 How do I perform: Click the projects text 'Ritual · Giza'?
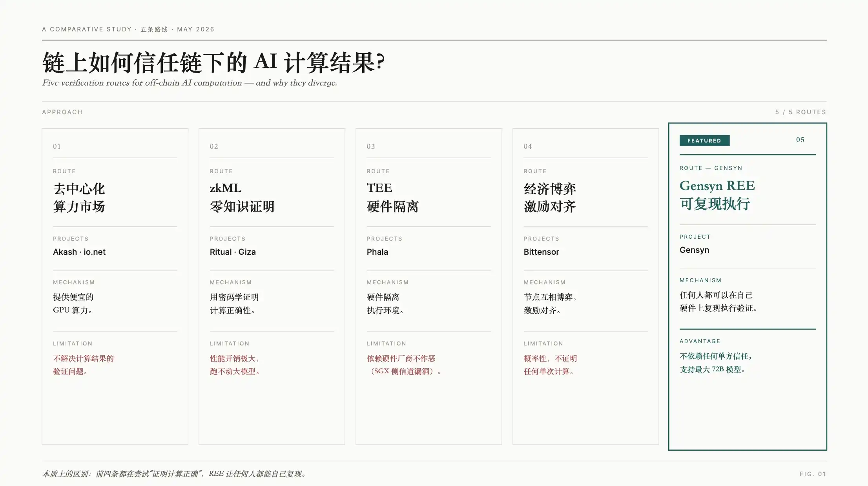(x=233, y=252)
